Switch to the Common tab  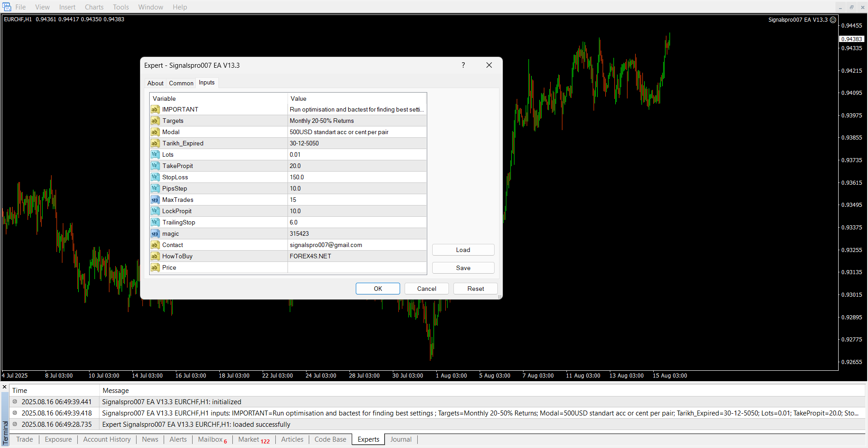(181, 83)
